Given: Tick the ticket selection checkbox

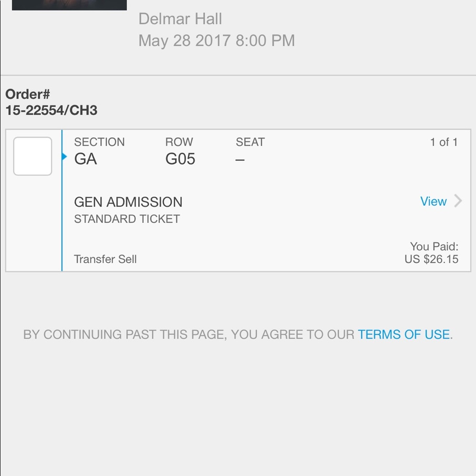Looking at the screenshot, I should point(32,156).
